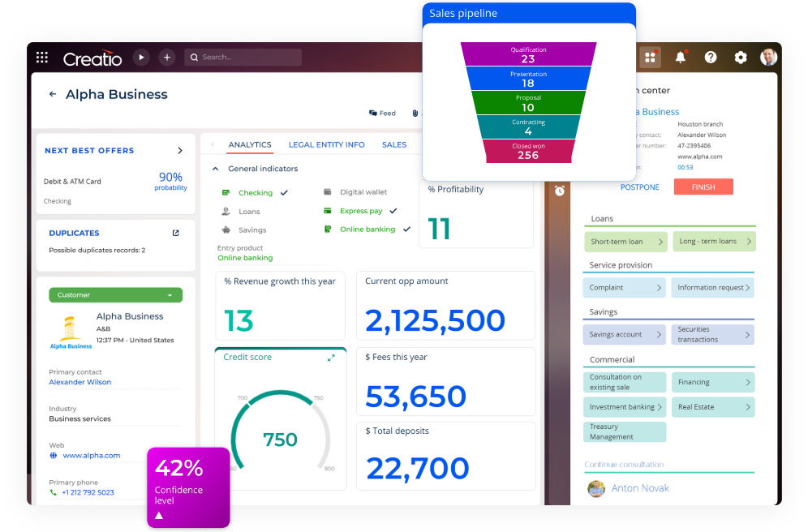Click inside the Search field
Viewport: 808px width, 532px height.
[243, 57]
